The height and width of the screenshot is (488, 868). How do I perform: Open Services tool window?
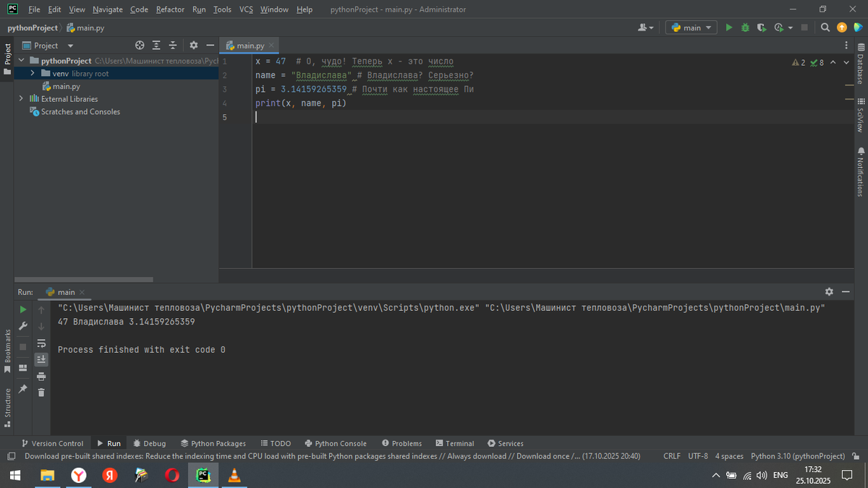[506, 443]
